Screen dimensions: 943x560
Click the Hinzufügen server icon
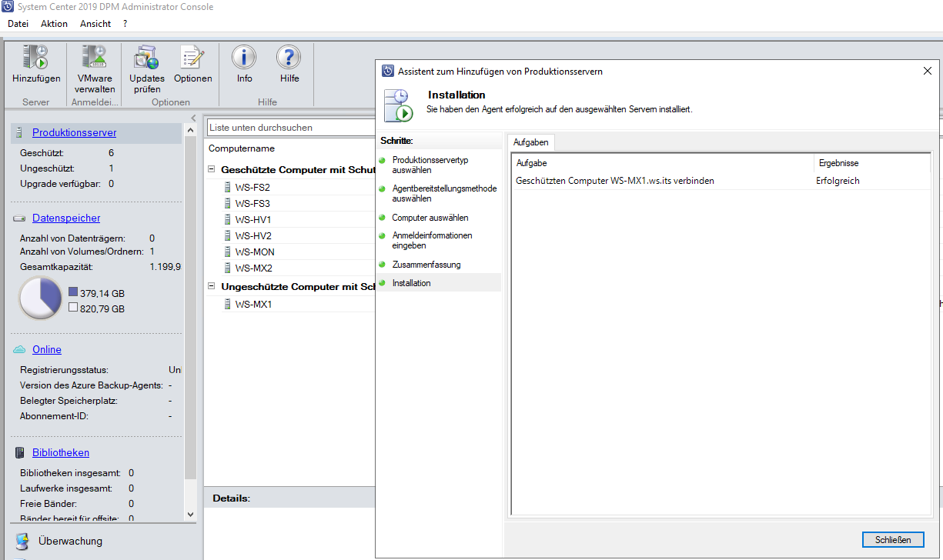[35, 58]
